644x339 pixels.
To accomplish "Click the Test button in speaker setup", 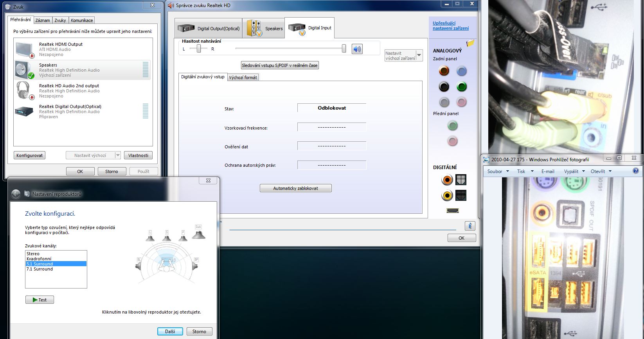I will pyautogui.click(x=40, y=300).
